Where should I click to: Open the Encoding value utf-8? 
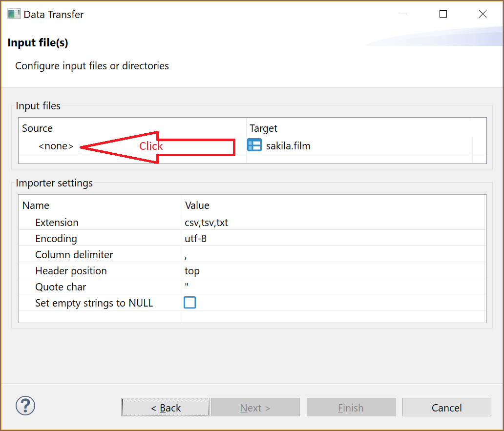click(x=196, y=239)
